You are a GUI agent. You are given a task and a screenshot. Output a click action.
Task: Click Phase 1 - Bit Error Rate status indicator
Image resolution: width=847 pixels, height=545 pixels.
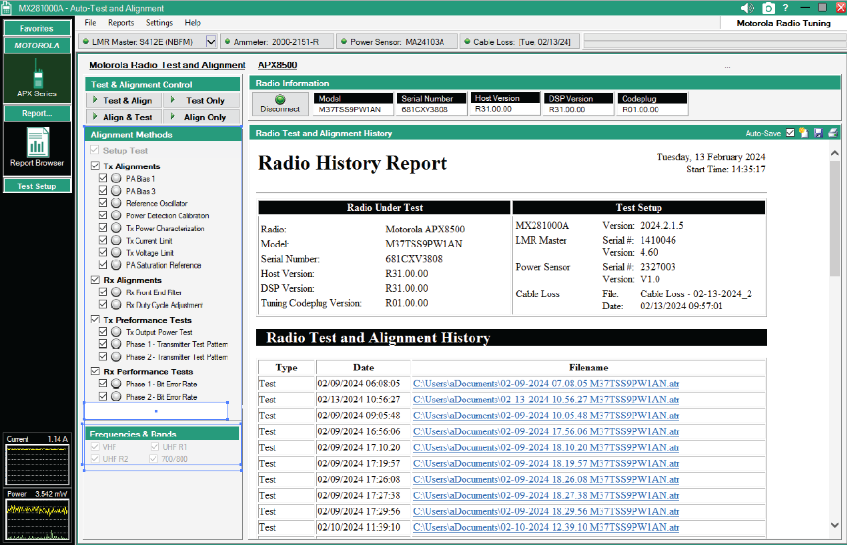[116, 383]
